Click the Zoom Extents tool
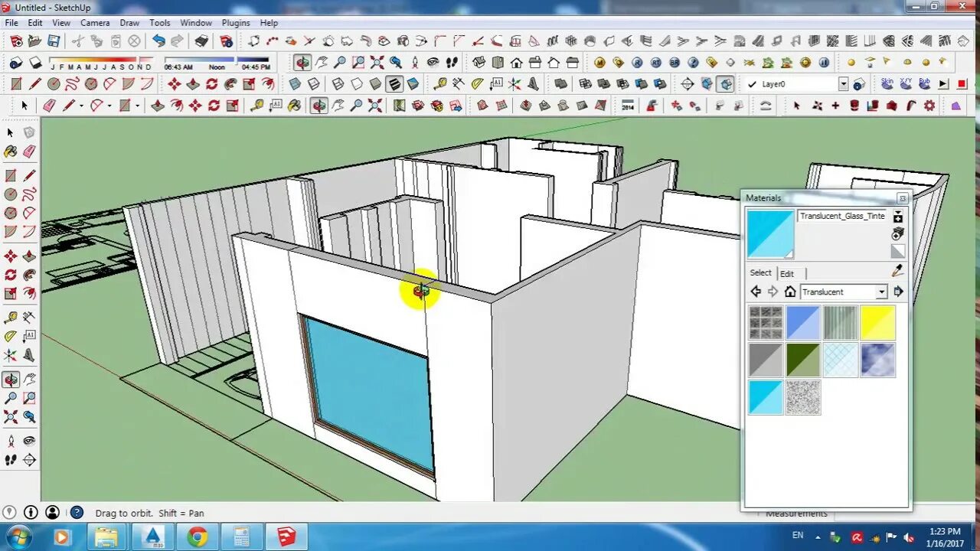This screenshot has width=980, height=551. tap(11, 416)
